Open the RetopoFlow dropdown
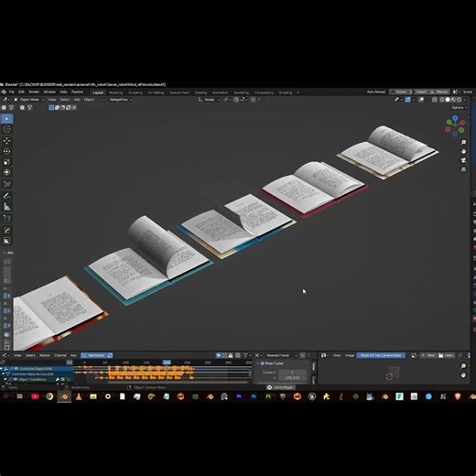 point(121,100)
